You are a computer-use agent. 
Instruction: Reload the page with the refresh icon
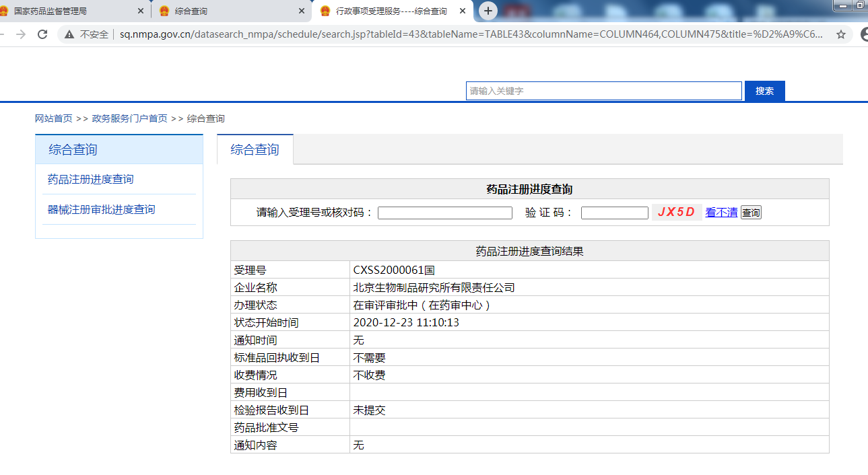42,34
